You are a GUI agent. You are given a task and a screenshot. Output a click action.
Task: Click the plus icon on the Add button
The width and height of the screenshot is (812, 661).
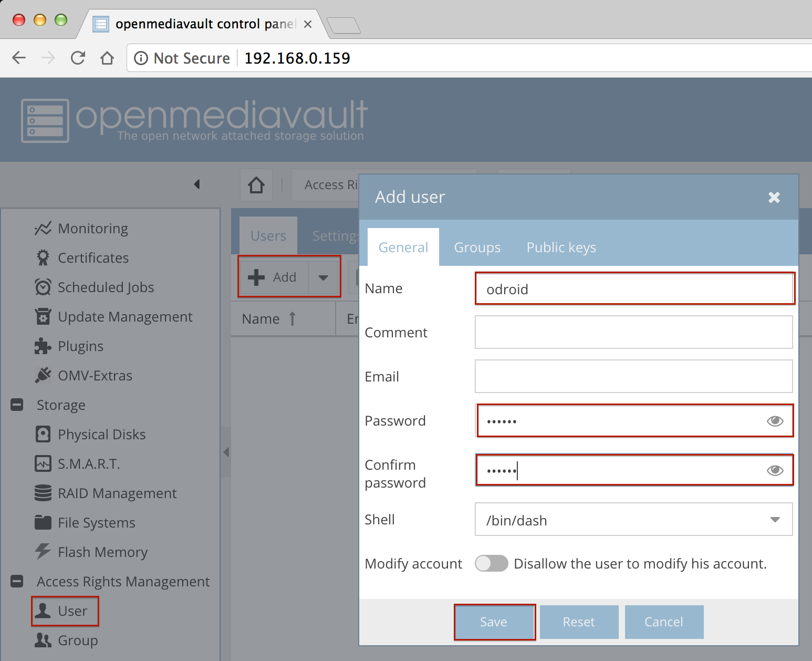tap(256, 277)
